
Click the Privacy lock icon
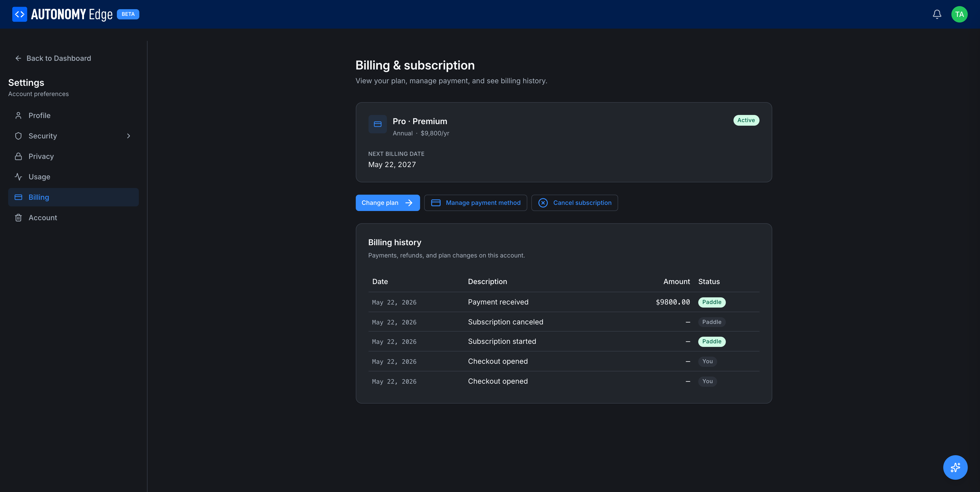tap(18, 157)
